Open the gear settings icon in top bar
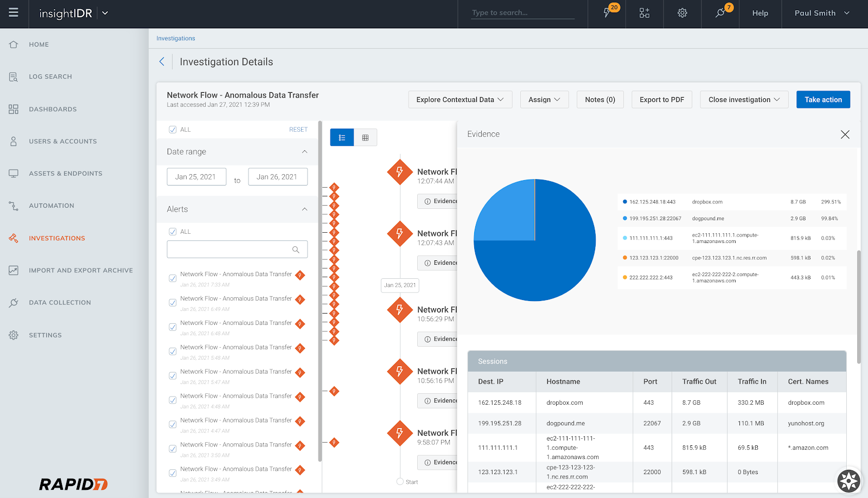 coord(682,13)
